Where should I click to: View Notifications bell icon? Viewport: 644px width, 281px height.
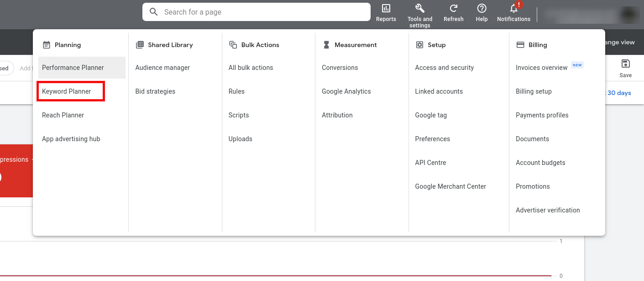513,9
